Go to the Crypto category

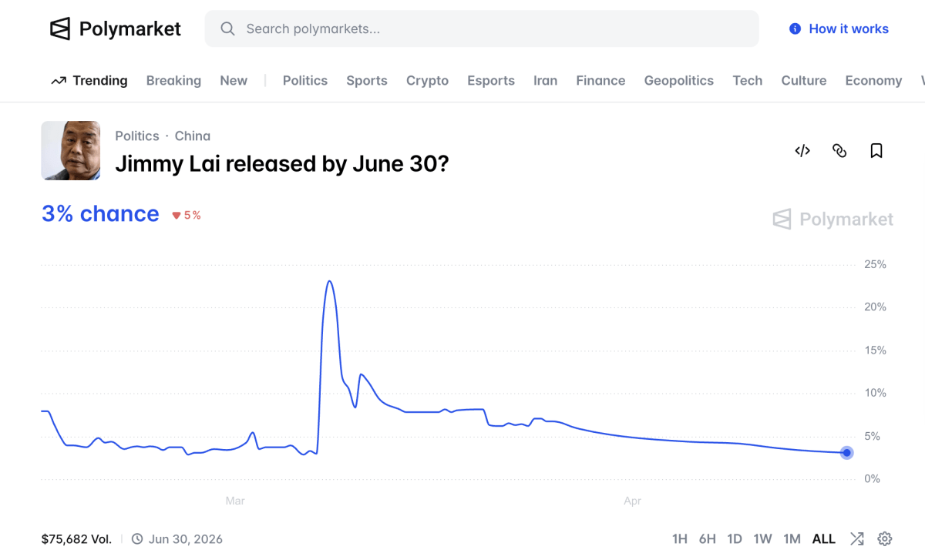point(427,80)
